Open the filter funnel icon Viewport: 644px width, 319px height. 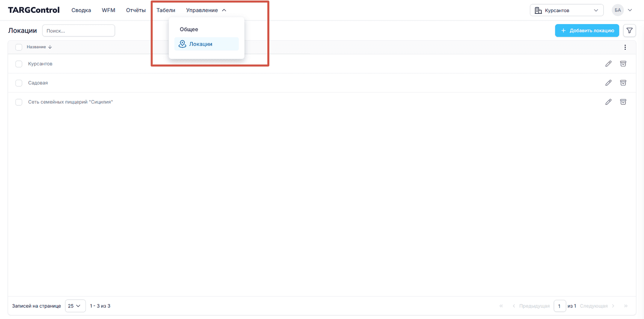click(629, 30)
